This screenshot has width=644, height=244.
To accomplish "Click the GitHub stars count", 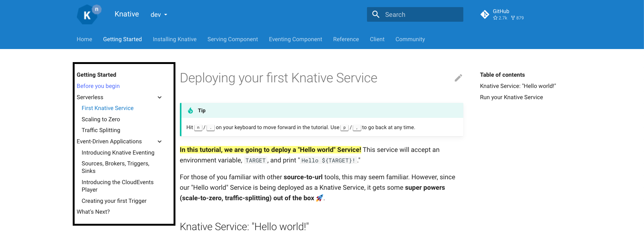I will [x=500, y=18].
